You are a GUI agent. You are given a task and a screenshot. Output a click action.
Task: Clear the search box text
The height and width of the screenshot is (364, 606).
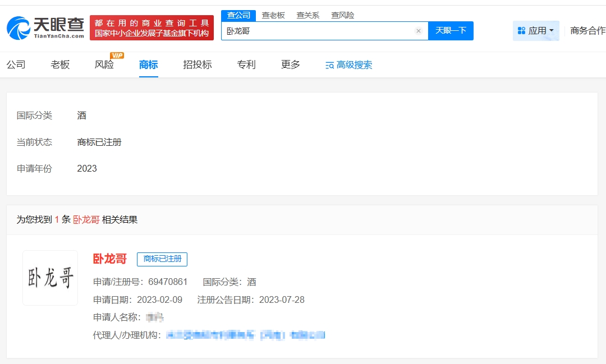(x=418, y=31)
